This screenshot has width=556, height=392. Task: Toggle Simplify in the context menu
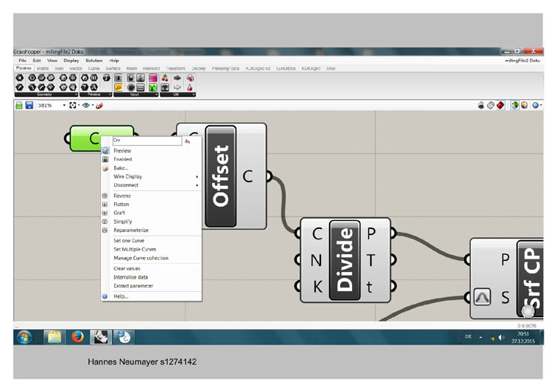pyautogui.click(x=151, y=222)
